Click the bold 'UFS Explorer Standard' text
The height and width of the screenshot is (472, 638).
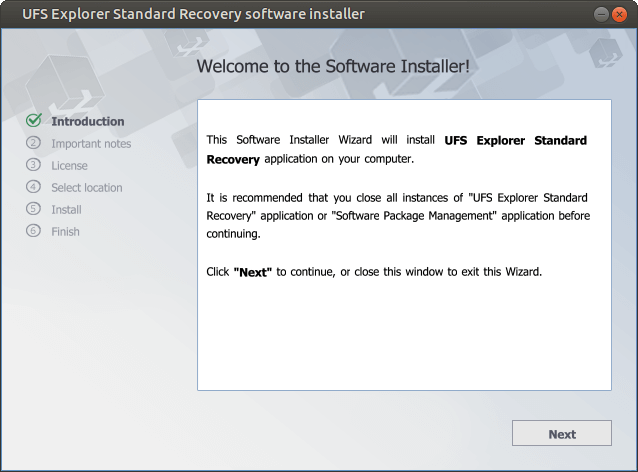516,140
